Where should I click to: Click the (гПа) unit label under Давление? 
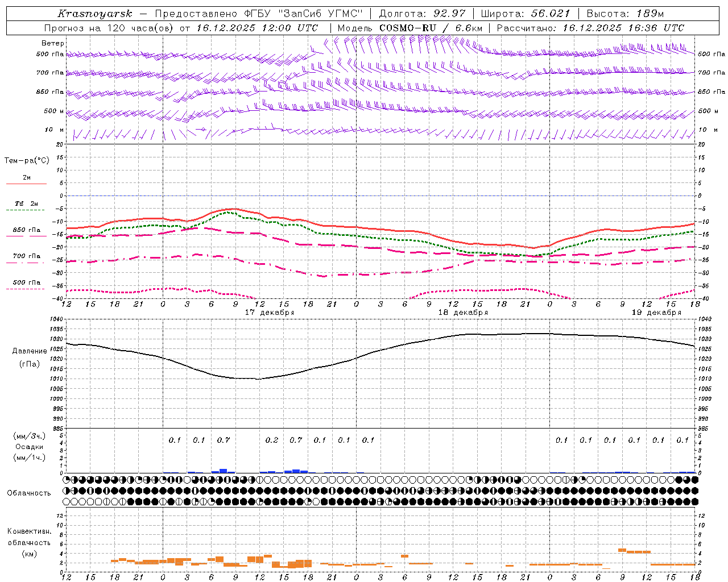[x=30, y=364]
